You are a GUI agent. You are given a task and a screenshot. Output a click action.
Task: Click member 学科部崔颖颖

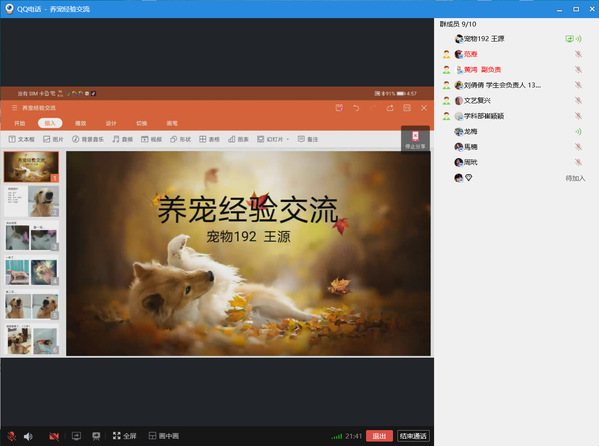484,116
